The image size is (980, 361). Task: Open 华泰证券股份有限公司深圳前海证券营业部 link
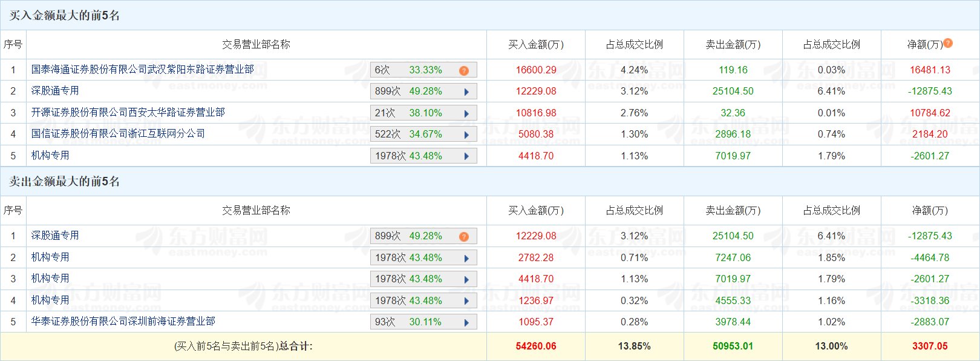[123, 322]
